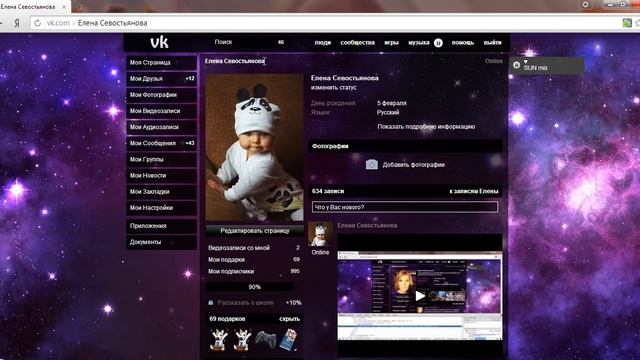
Task: Click Показать подробную информацию
Action: 426,127
